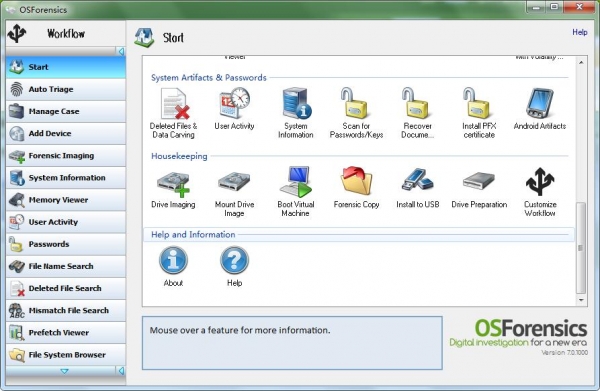Screen dimensions: 600x391
Task: Select Auto Triage in the sidebar
Action: click(x=66, y=89)
